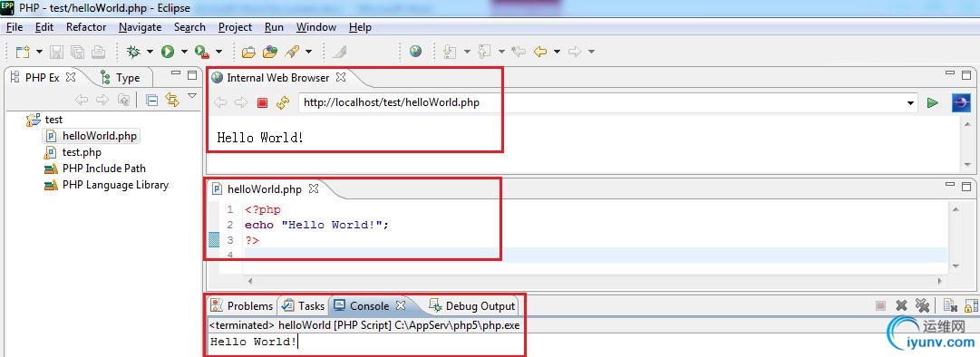
Task: Click the Search flashlight toolbar icon
Action: click(291, 52)
